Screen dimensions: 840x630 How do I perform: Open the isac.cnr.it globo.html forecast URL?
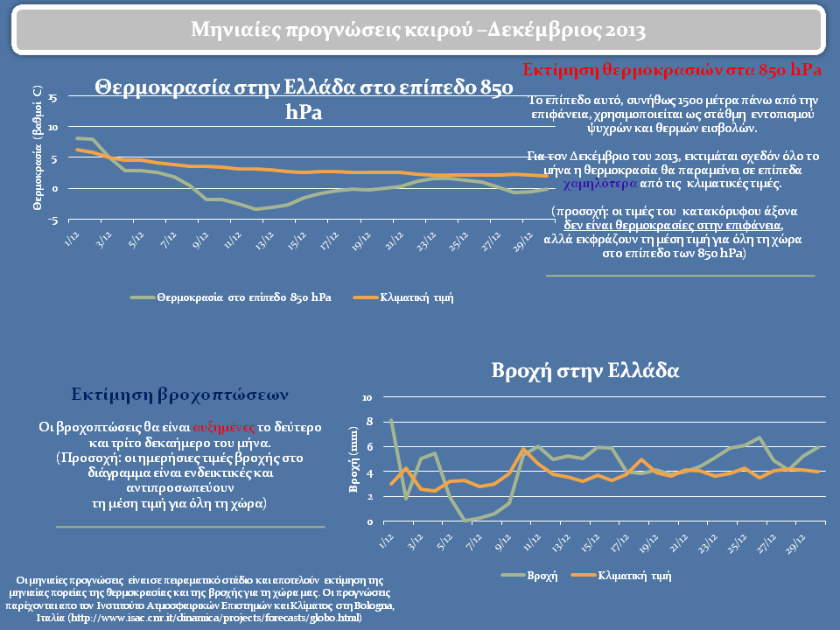[x=216, y=618]
